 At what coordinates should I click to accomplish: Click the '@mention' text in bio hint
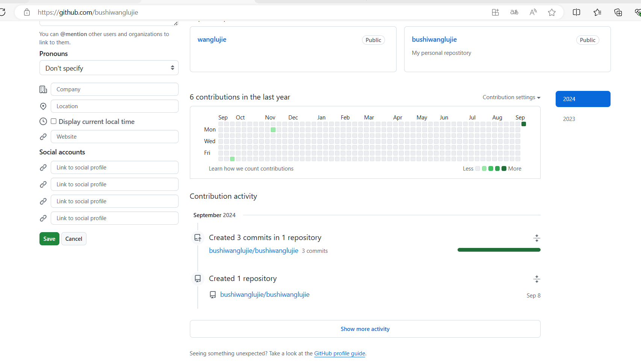(x=74, y=34)
